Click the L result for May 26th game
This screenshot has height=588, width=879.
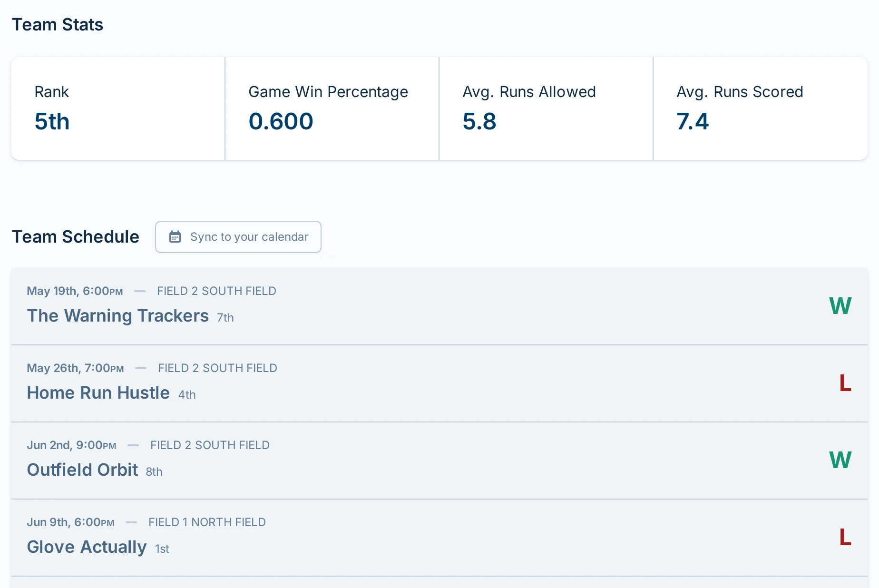tap(845, 383)
